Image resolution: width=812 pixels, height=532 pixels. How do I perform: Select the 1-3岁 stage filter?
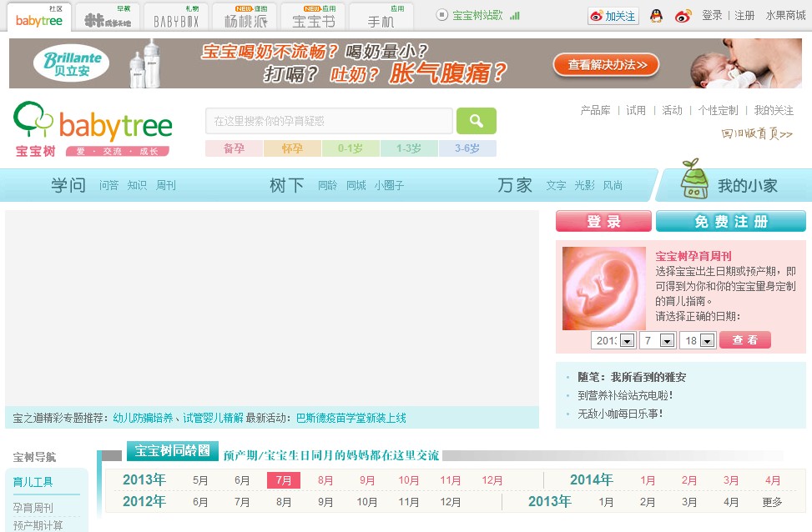click(x=409, y=148)
